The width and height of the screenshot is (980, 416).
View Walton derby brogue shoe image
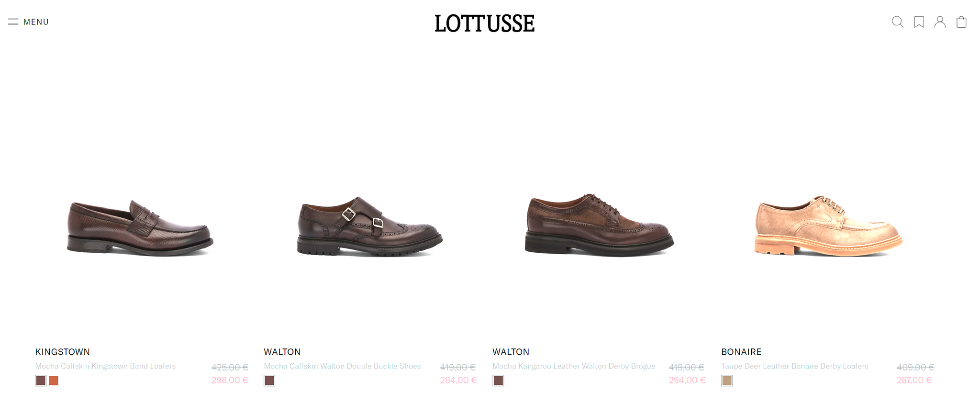click(x=599, y=225)
